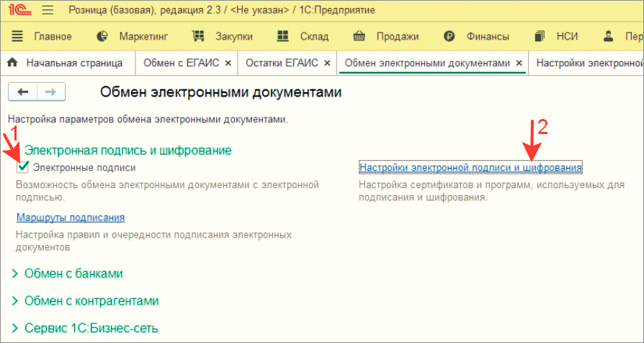Click the Финансы ruble coin icon

(x=450, y=37)
